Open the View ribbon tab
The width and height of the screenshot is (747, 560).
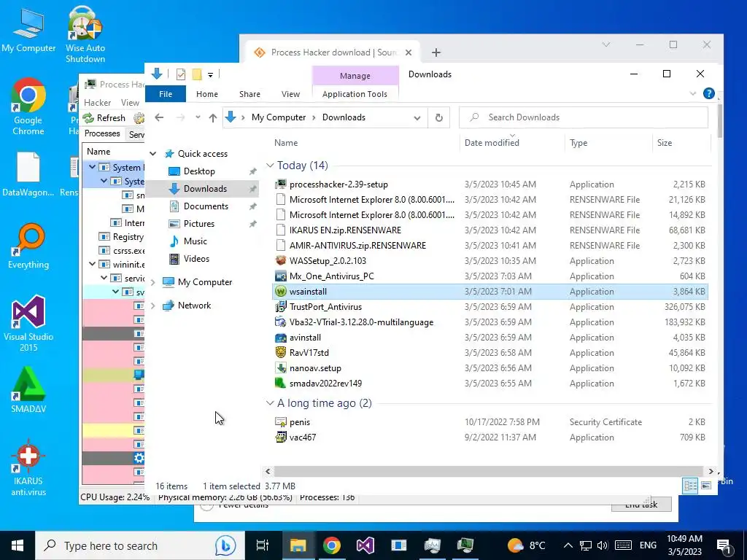point(290,94)
